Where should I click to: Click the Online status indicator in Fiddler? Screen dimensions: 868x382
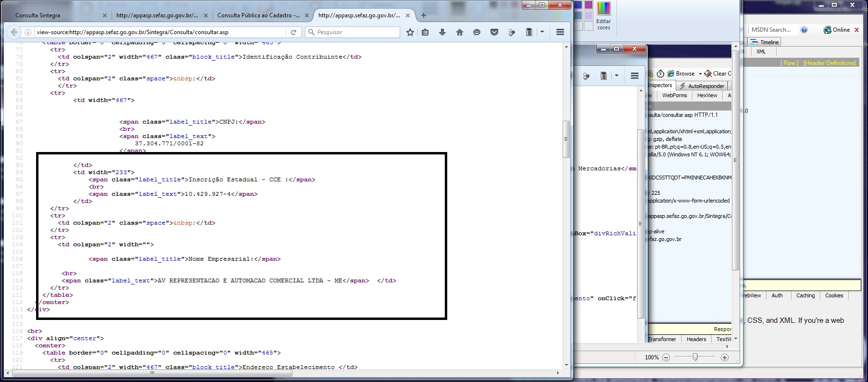click(x=837, y=30)
